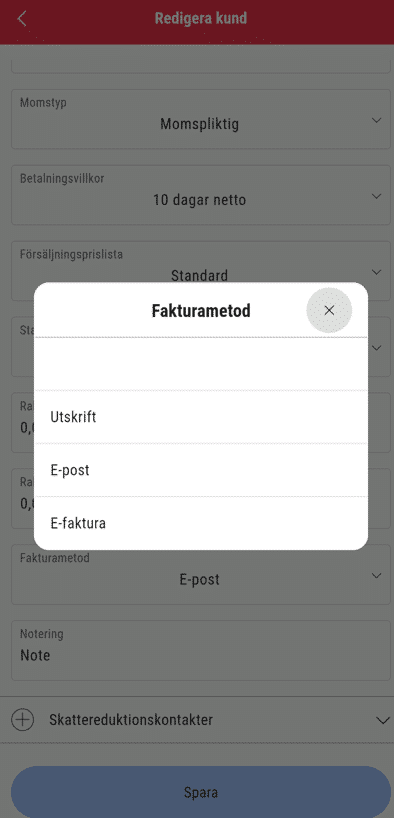The height and width of the screenshot is (818, 394).
Task: Save customer with the Spara button
Action: pyautogui.click(x=201, y=792)
